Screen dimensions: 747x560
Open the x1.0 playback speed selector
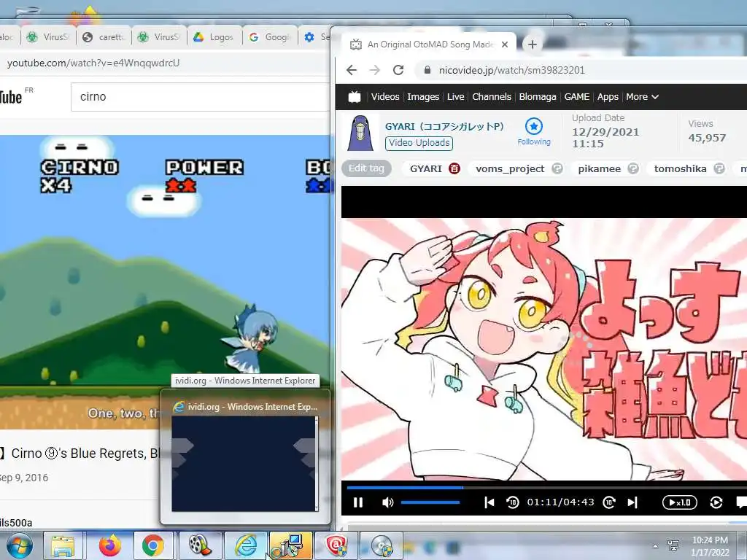pos(680,502)
